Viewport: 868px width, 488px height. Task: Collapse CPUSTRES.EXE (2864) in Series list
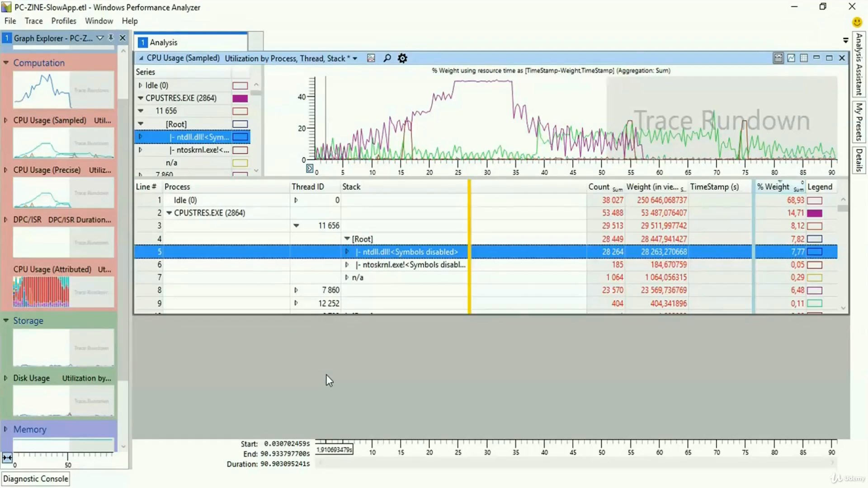(141, 98)
